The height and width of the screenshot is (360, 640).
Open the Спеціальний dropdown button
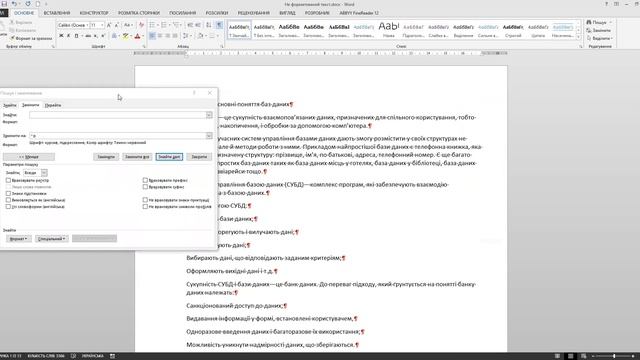point(51,239)
